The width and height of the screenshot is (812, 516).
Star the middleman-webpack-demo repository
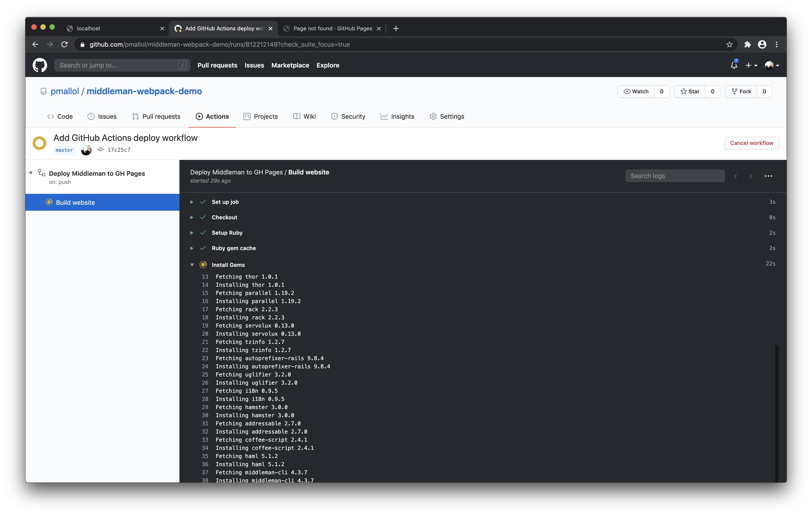pyautogui.click(x=690, y=91)
